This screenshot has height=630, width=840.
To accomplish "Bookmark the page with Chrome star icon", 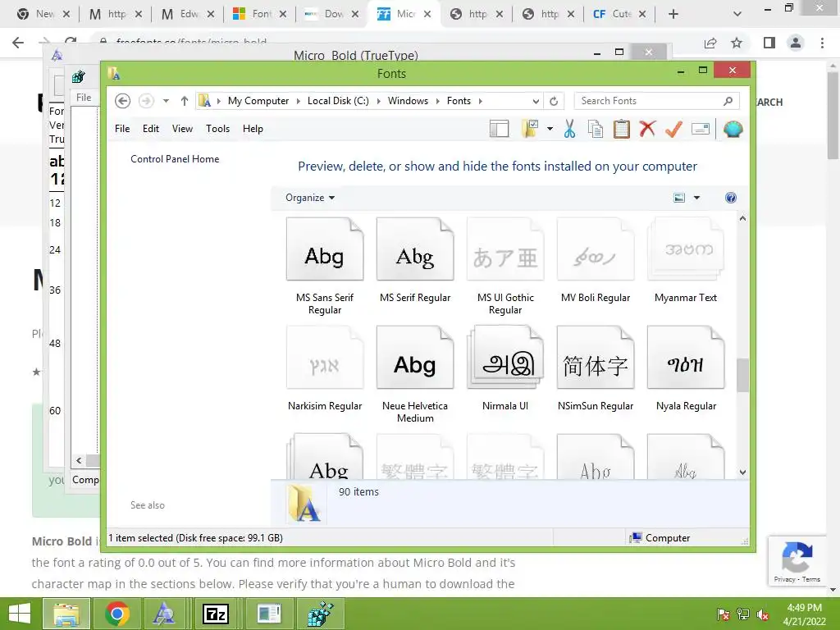I will [x=737, y=43].
